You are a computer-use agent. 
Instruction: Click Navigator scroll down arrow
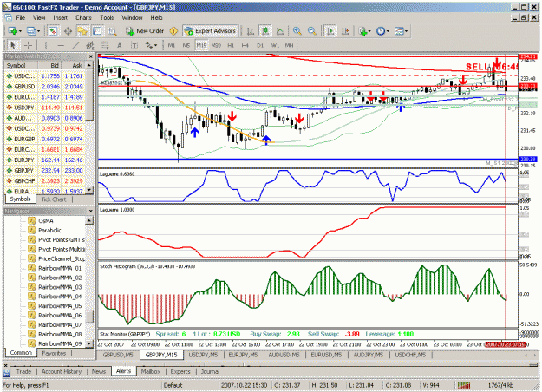pyautogui.click(x=89, y=343)
